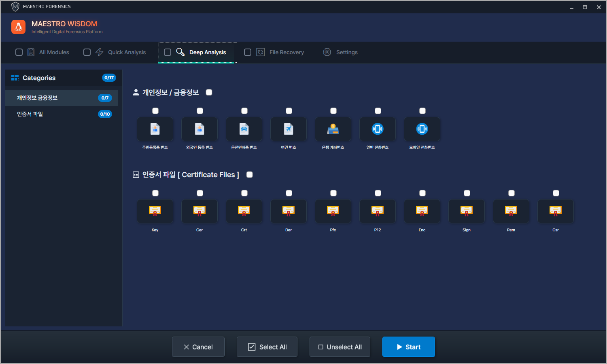Click the Pfx certificate icon

tap(333, 211)
